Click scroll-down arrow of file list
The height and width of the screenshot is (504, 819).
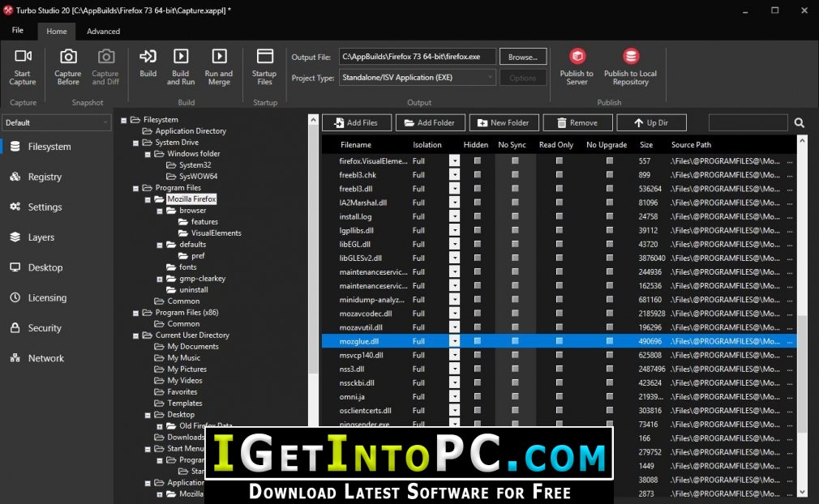click(802, 492)
